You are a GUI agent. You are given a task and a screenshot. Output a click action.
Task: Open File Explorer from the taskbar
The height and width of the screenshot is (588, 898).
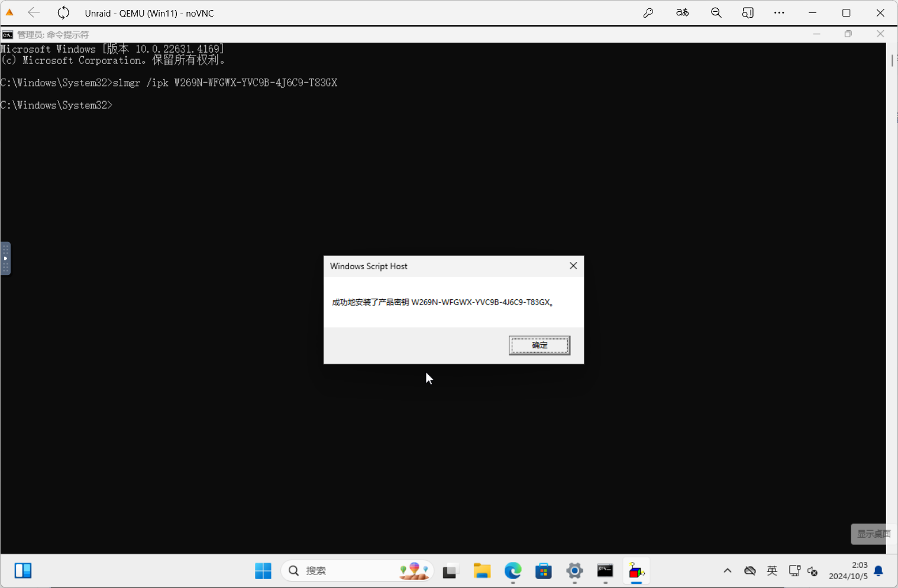(x=482, y=571)
